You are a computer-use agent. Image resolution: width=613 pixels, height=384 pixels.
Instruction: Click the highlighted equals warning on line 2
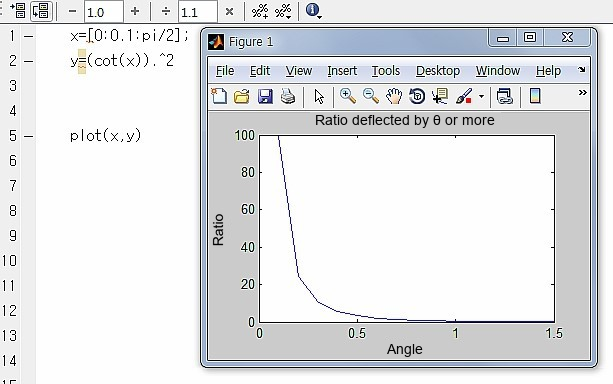[x=82, y=61]
